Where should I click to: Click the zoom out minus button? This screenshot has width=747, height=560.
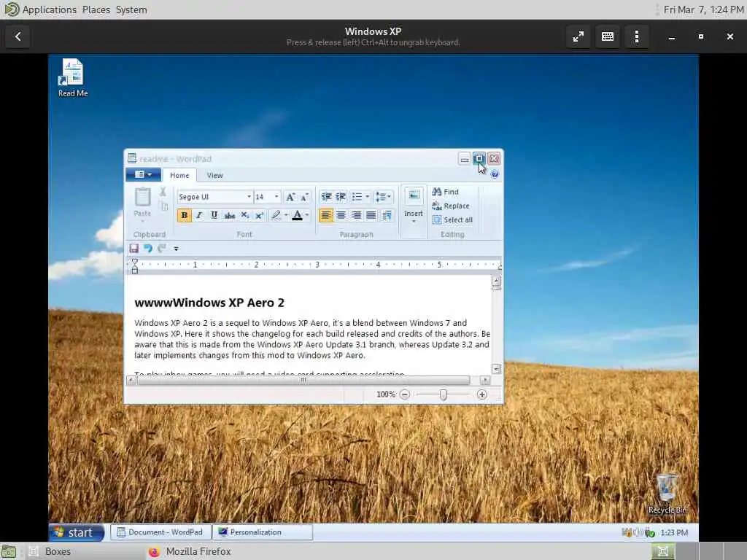click(x=404, y=394)
